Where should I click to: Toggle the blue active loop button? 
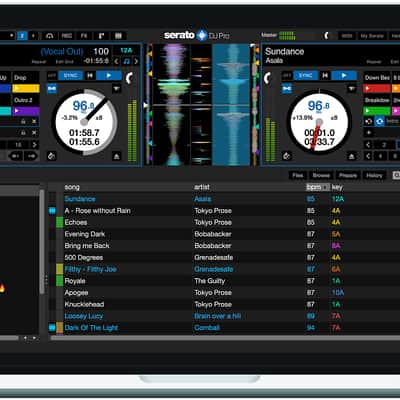point(380,121)
